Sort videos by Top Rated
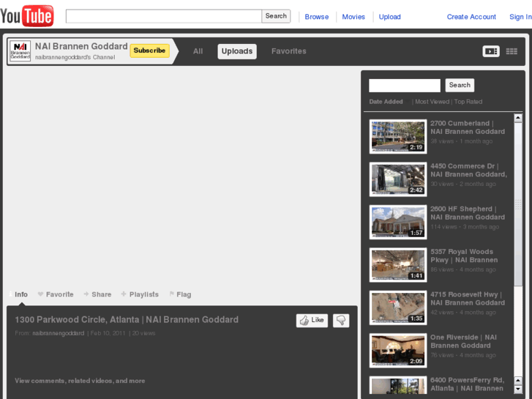Viewport: 532px width, 399px height. pos(468,102)
